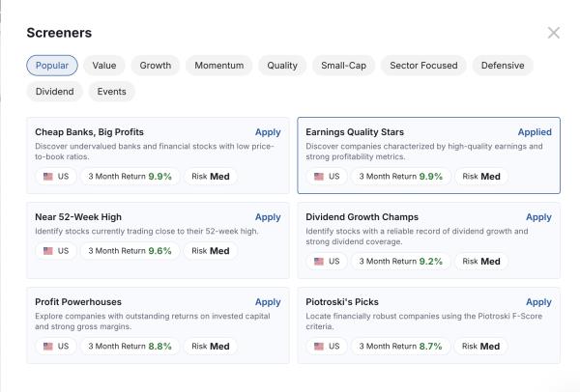
Task: Apply the Dividend Growth Champs screener
Action: point(538,217)
